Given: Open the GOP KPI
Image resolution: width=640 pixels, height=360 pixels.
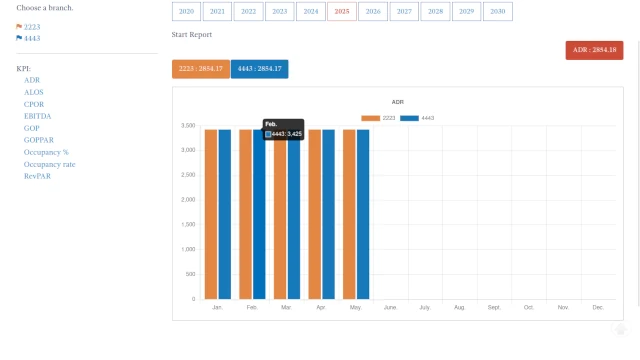Looking at the screenshot, I should point(31,128).
